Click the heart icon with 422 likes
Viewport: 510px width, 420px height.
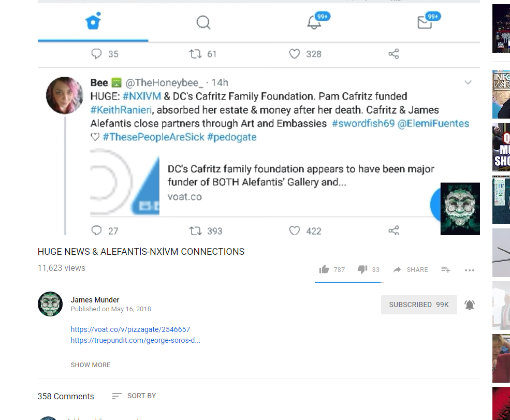click(295, 230)
